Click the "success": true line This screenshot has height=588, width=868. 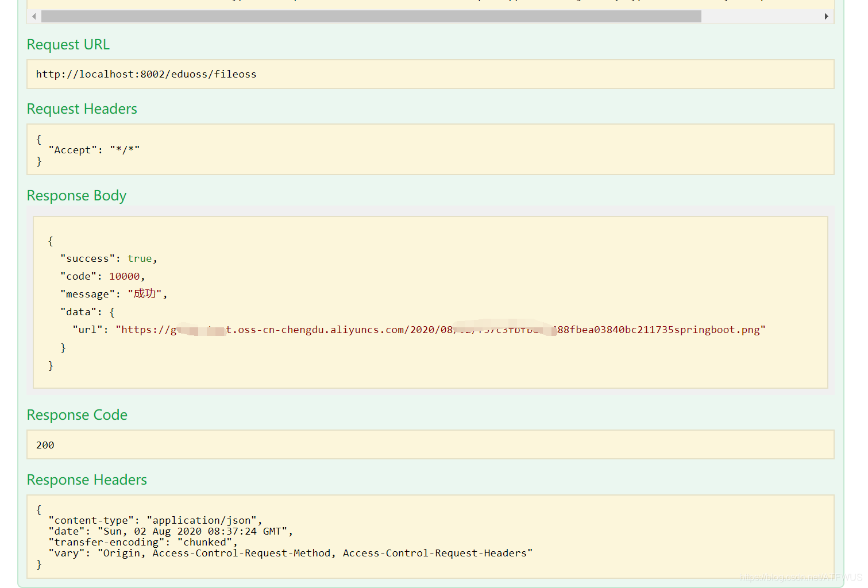[109, 258]
